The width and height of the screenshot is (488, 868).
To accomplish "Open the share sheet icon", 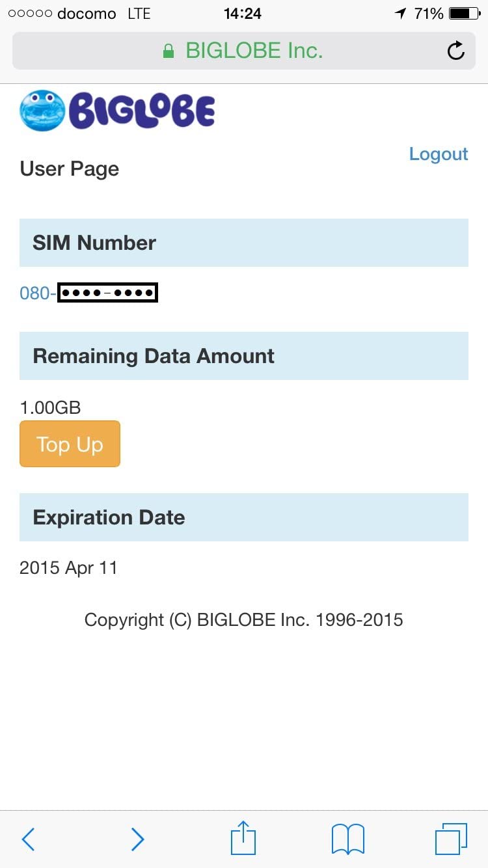I will pyautogui.click(x=243, y=837).
